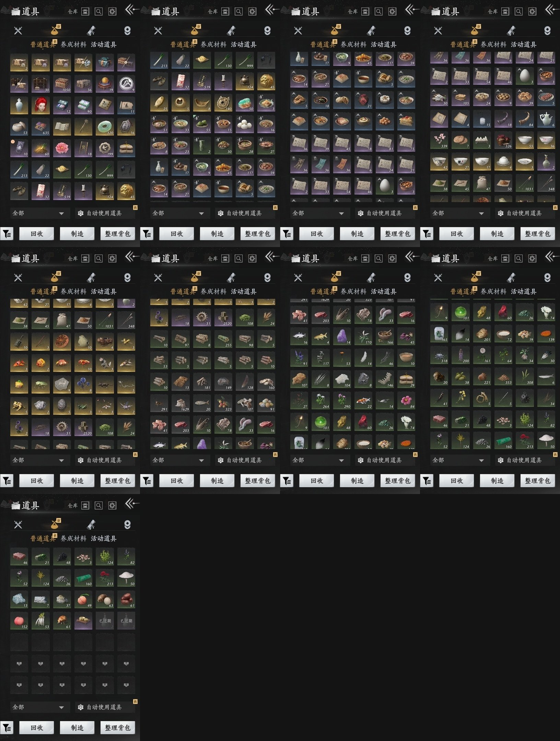The image size is (560, 741).
Task: Select the cat-eared coin with count 140
Action: point(223,103)
